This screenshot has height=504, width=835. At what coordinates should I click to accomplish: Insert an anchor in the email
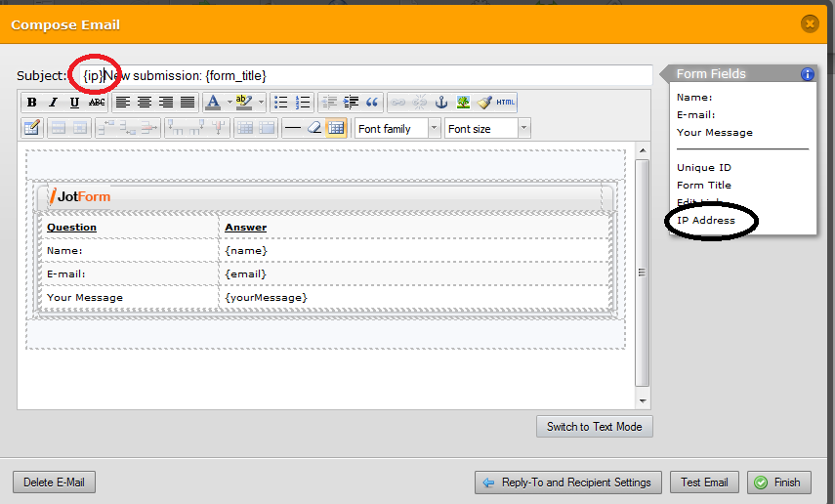(440, 103)
